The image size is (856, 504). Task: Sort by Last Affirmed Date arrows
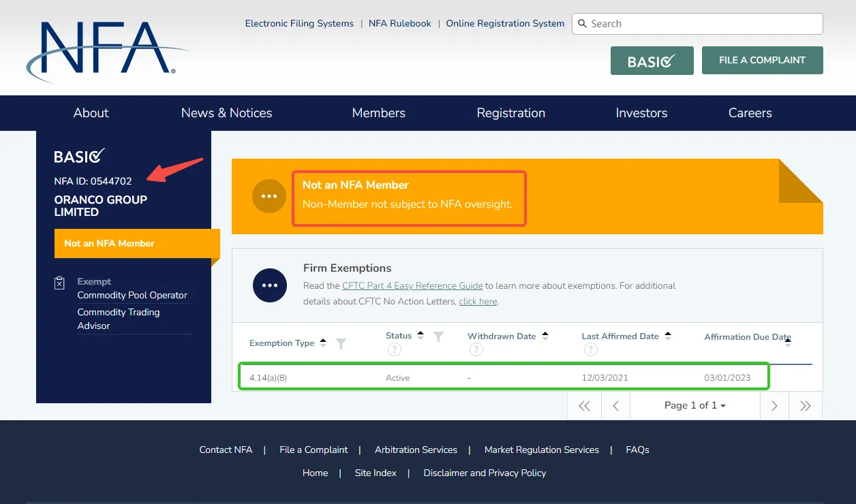[668, 336]
